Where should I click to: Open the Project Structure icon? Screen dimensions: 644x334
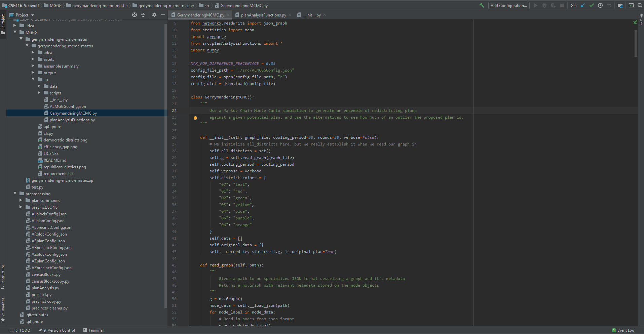pos(620,5)
